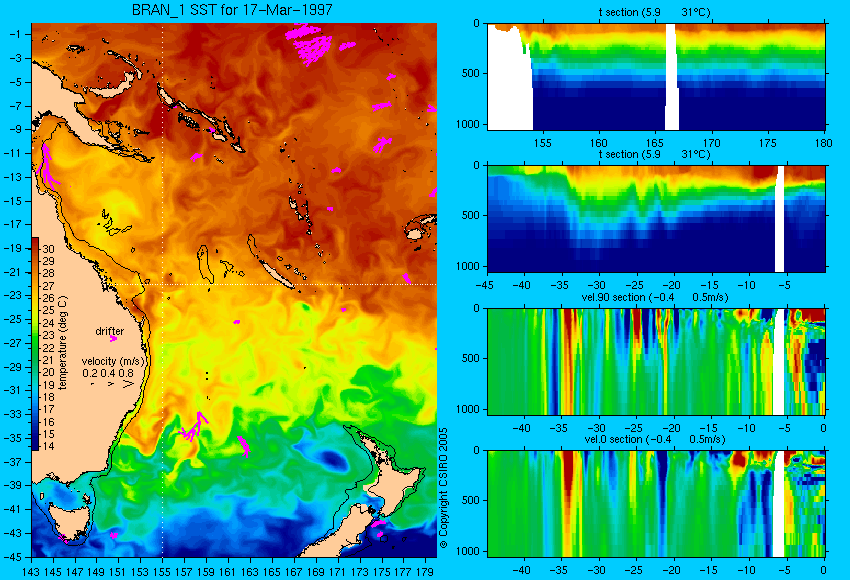Click the magenta drifter legend marker
Image resolution: width=850 pixels, height=580 pixels.
113,339
